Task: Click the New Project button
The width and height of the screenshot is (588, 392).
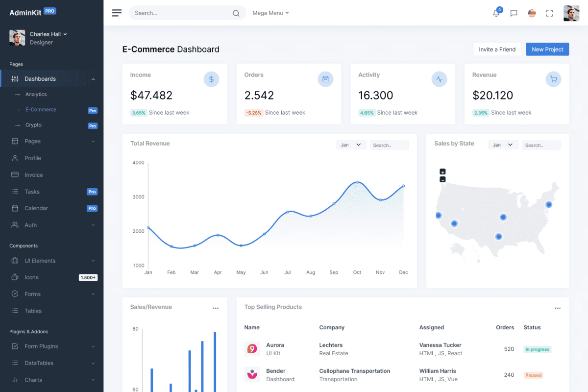Action: (x=547, y=49)
